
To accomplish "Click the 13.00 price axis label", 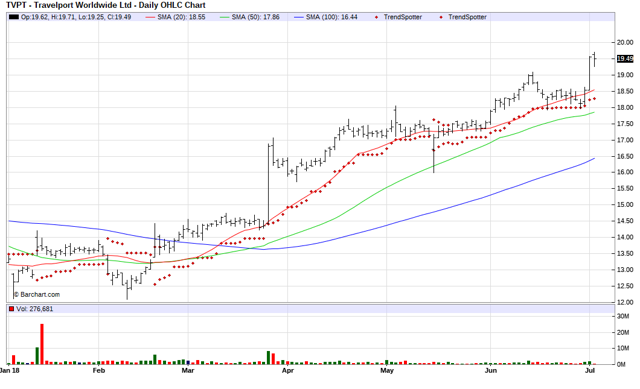I will (x=625, y=270).
